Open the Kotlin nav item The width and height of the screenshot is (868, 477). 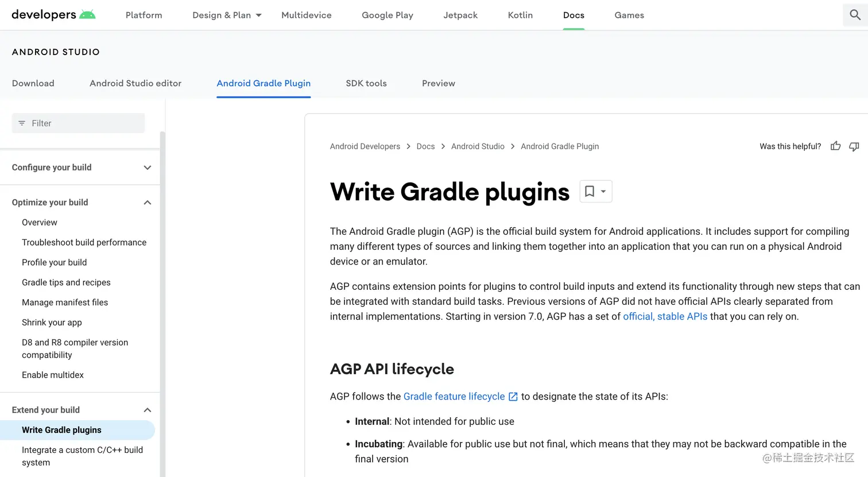click(520, 15)
